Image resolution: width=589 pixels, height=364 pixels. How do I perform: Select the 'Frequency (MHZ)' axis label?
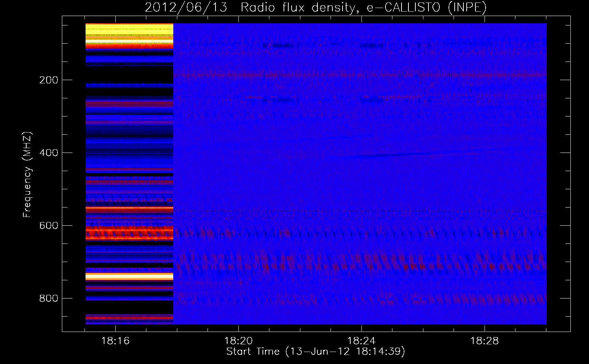[x=27, y=174]
